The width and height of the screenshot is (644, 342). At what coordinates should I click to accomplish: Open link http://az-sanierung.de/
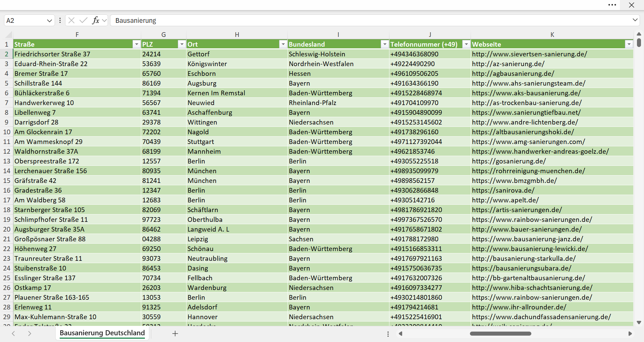point(508,64)
